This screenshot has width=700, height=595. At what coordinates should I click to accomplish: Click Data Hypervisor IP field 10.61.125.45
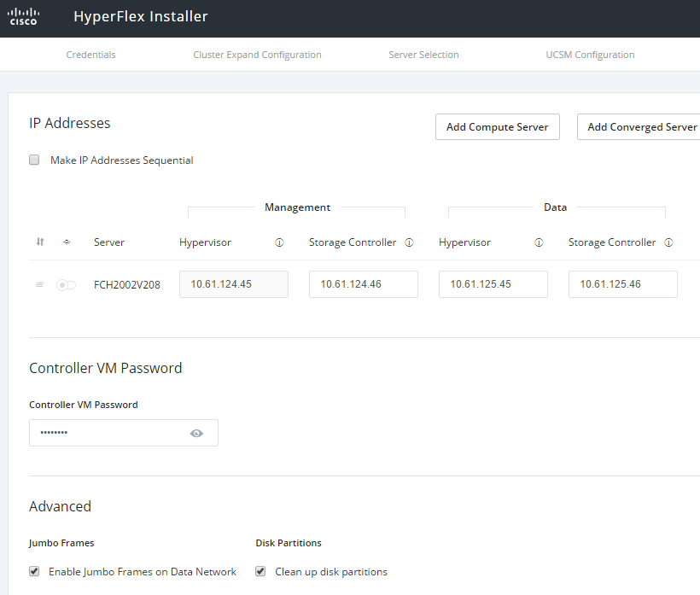click(x=493, y=284)
